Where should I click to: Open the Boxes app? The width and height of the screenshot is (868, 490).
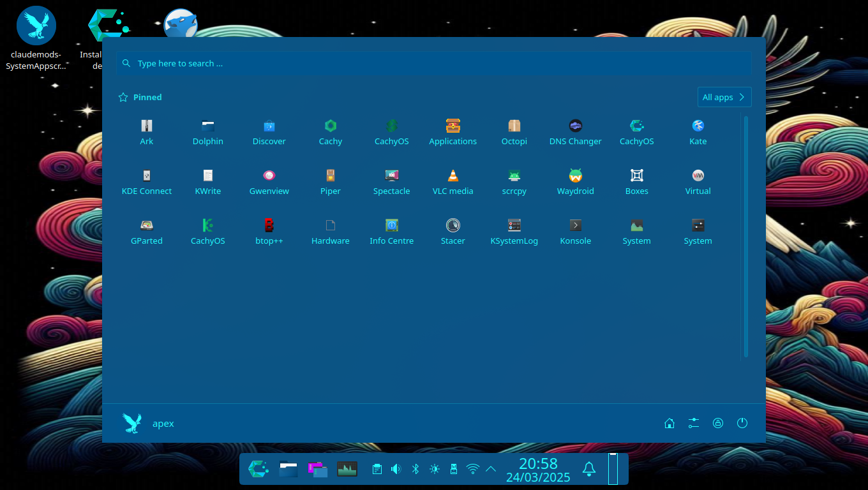tap(637, 182)
